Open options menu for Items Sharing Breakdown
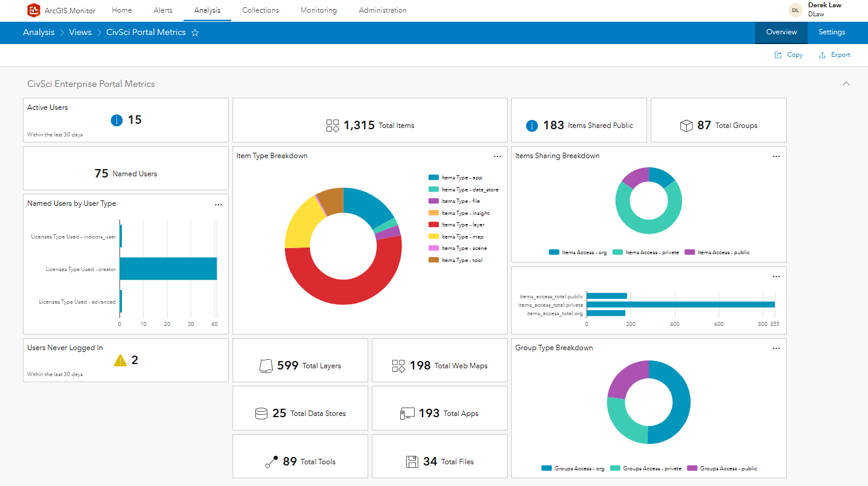This screenshot has width=868, height=486. [776, 156]
